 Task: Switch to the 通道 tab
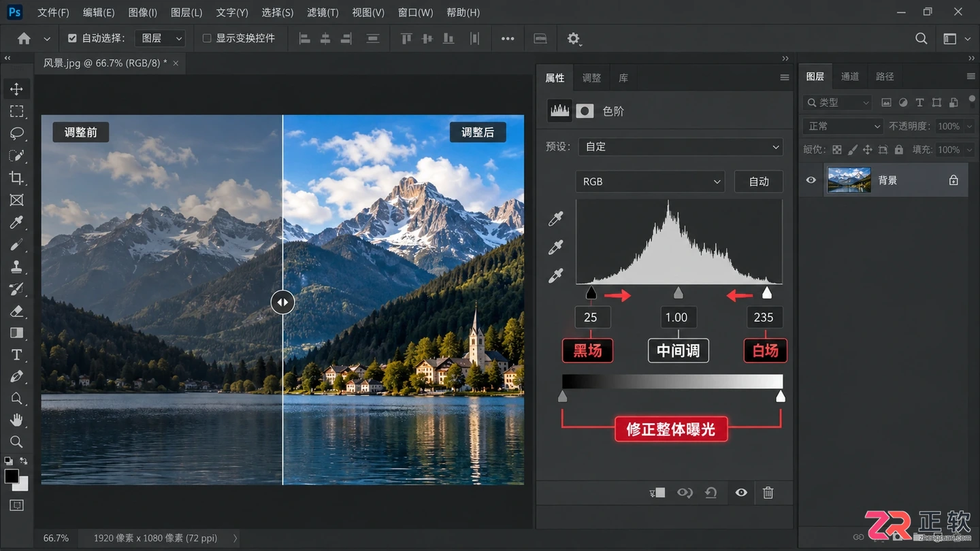(850, 77)
